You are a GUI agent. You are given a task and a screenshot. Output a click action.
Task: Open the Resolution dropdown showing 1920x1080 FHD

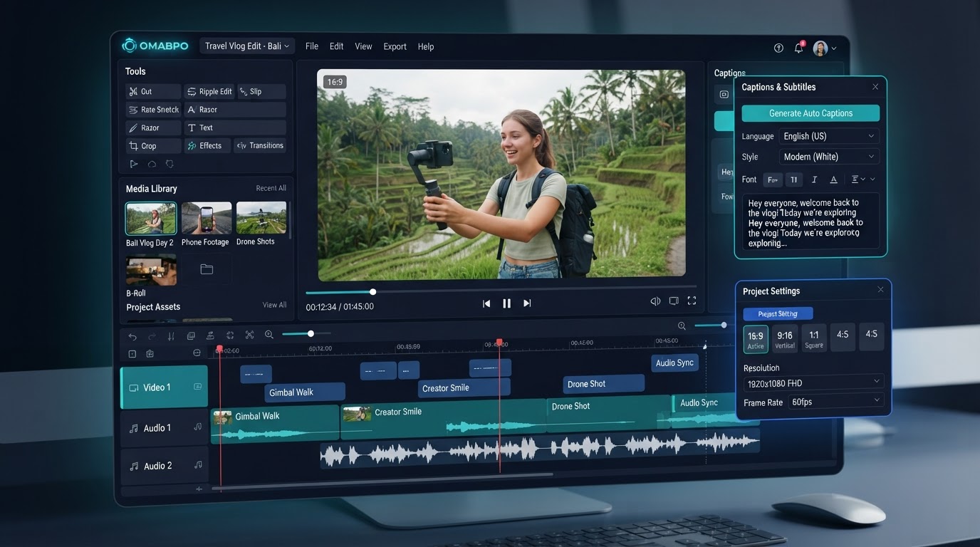click(x=813, y=383)
